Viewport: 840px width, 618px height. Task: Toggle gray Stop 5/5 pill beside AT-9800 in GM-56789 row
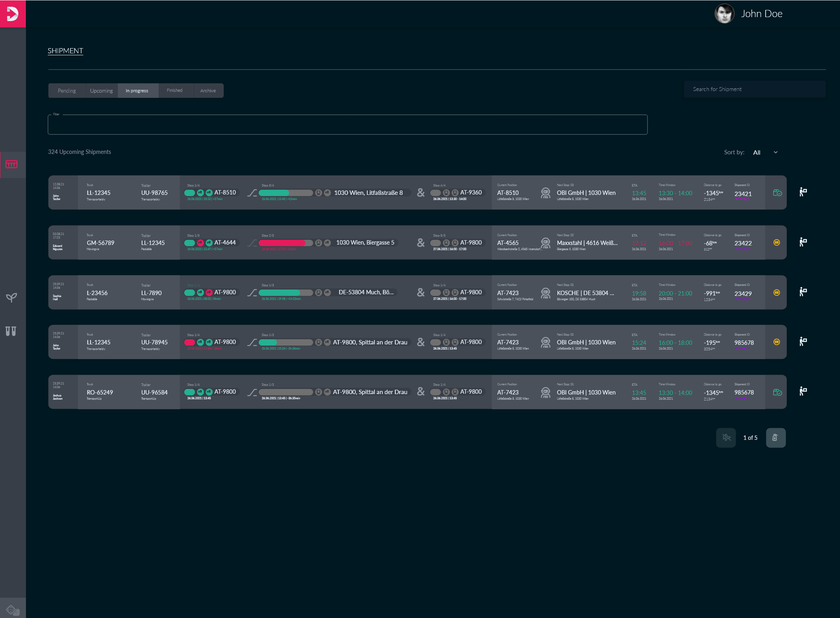[x=435, y=243]
